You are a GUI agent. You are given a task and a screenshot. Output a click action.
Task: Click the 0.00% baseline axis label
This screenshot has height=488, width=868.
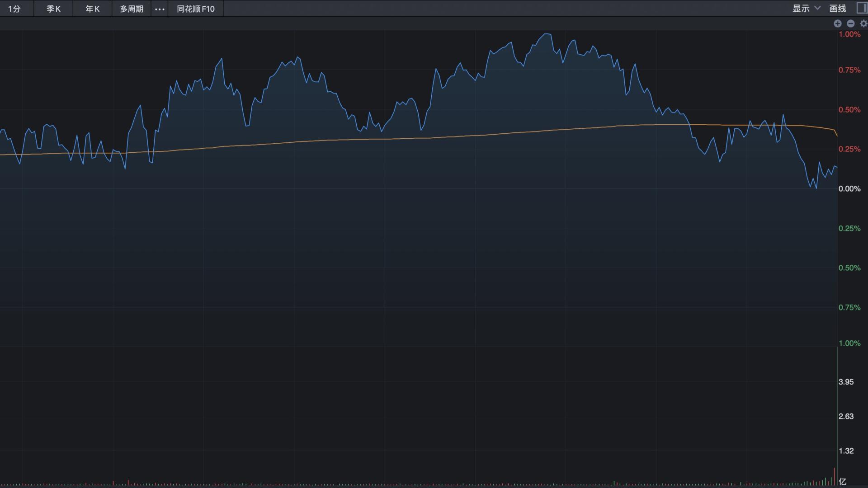click(x=849, y=189)
